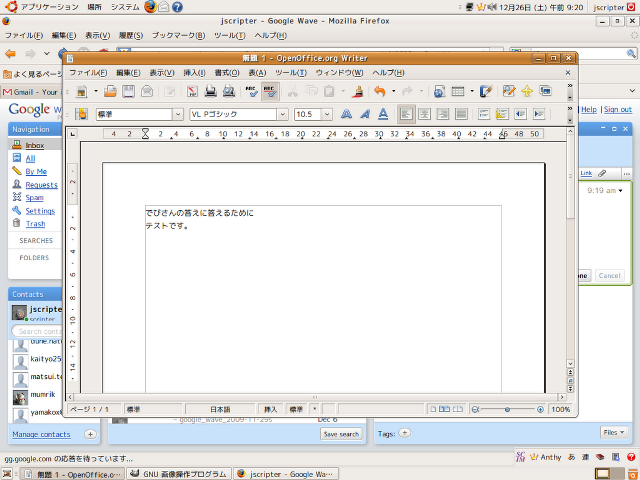Insert a table using the table icon
The image size is (640, 480).
(458, 91)
